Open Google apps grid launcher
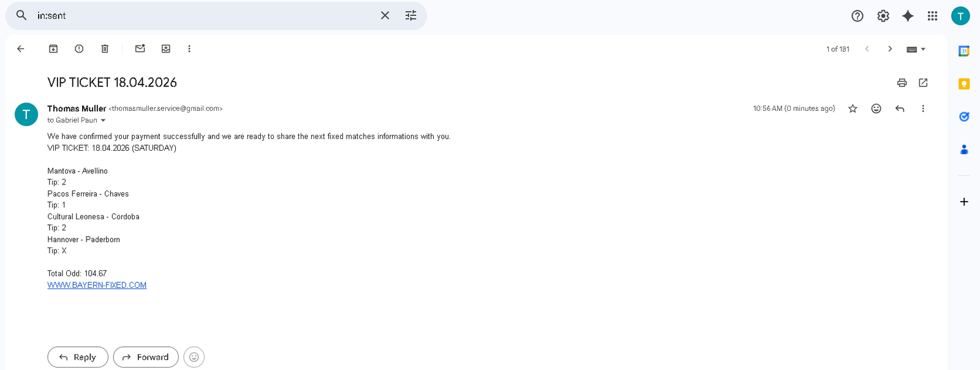Viewport: 980px width, 370px height. tap(932, 16)
